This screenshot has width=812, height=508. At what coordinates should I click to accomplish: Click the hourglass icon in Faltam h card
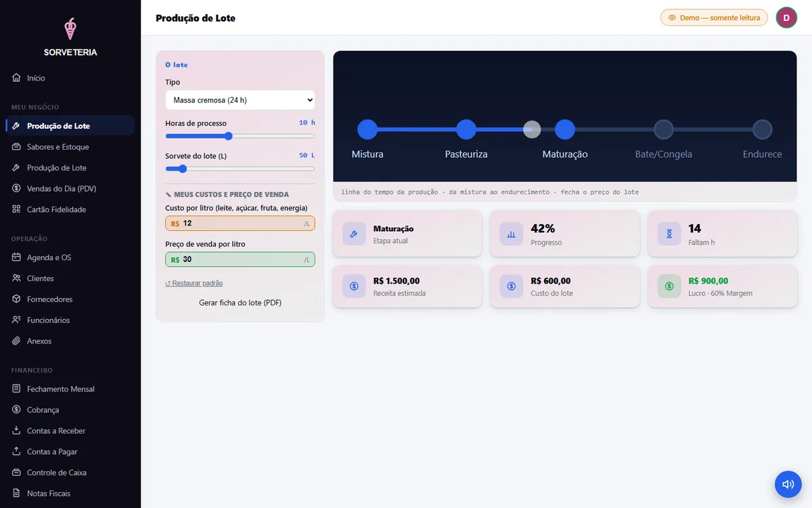669,234
